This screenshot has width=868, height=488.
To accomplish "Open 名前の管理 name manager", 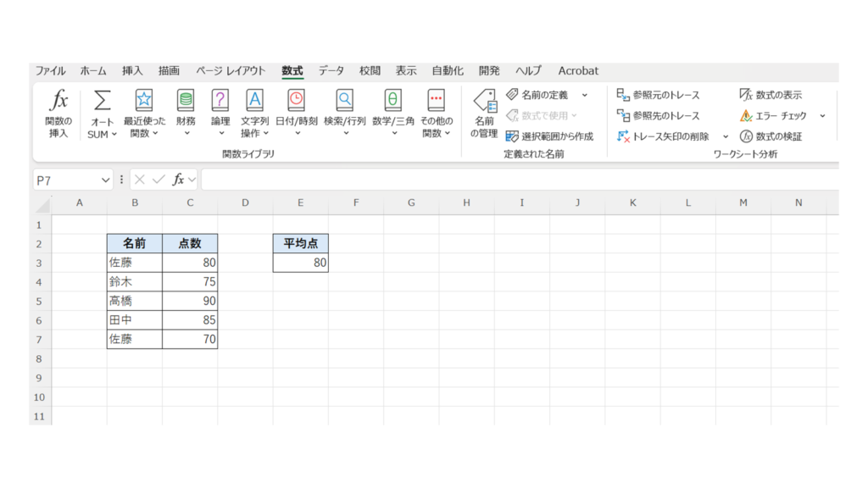I will [484, 102].
